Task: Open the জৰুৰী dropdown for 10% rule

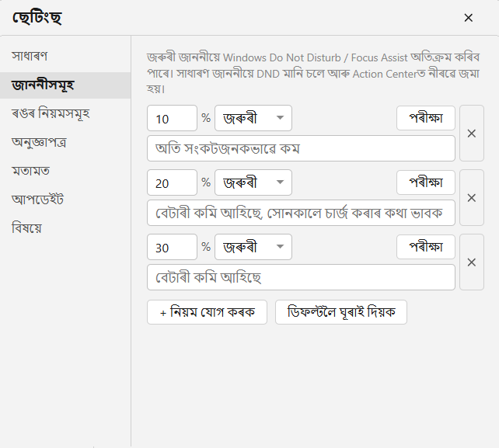Action: 253,118
